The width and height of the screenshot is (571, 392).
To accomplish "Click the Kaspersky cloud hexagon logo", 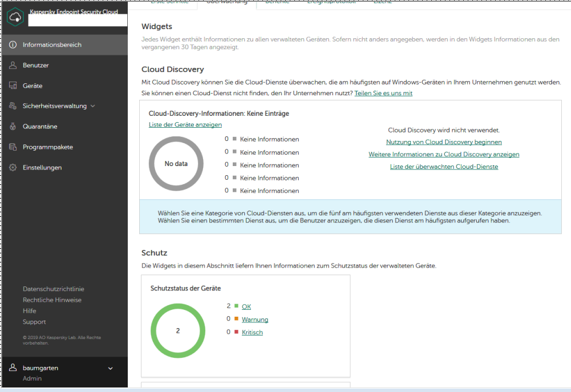I will [15, 17].
